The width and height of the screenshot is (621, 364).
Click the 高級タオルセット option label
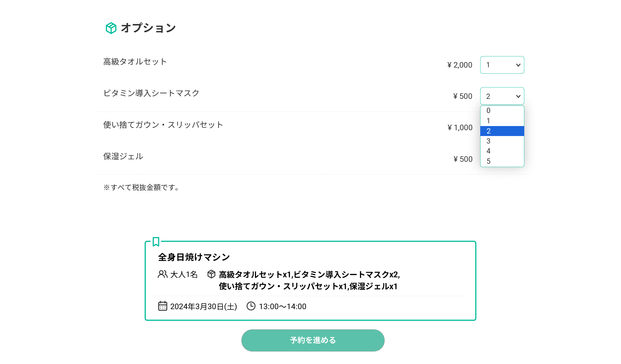135,61
